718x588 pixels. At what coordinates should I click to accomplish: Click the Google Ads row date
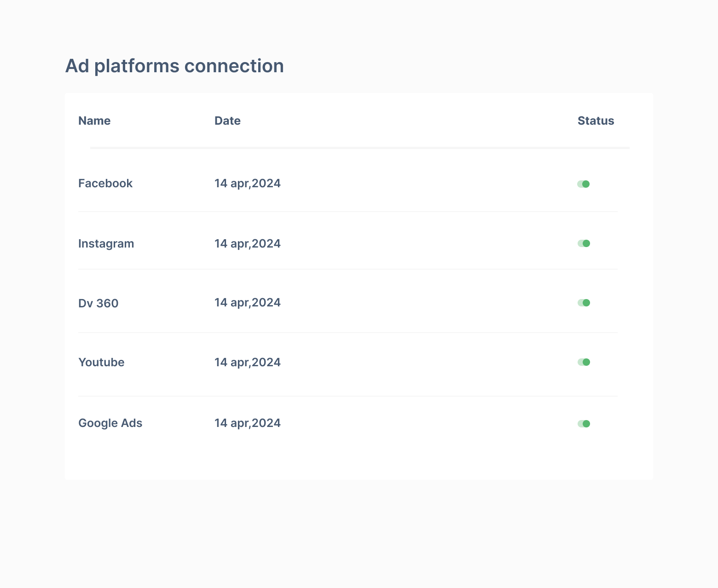[248, 423]
